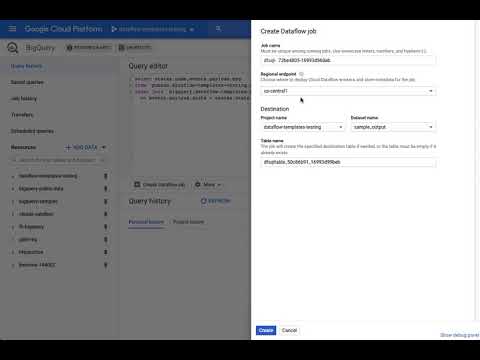Click the BigQuery magnifier logo icon
480x360 pixels.
[13, 48]
